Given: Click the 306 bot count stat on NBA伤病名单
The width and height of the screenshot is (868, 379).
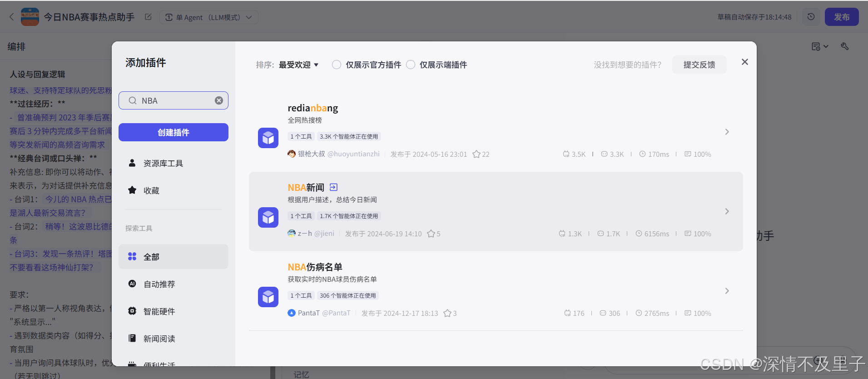Looking at the screenshot, I should coord(610,313).
